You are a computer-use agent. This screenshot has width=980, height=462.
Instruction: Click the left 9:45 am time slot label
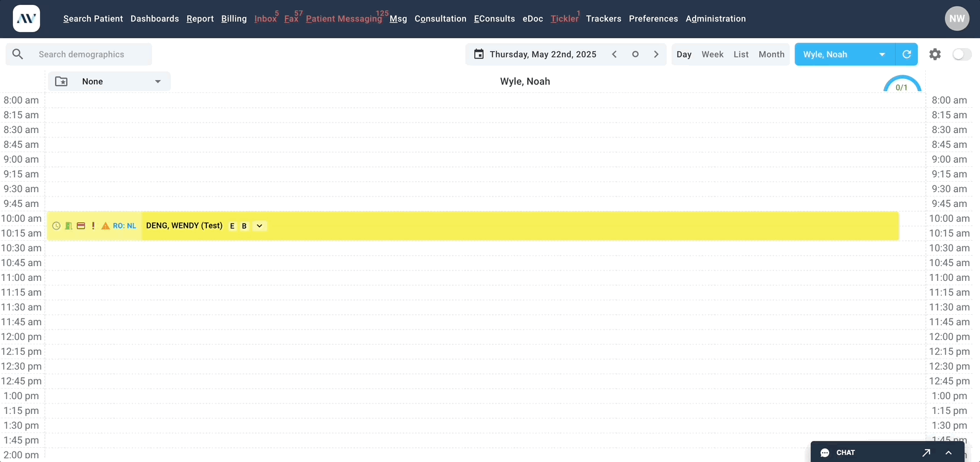click(x=21, y=203)
